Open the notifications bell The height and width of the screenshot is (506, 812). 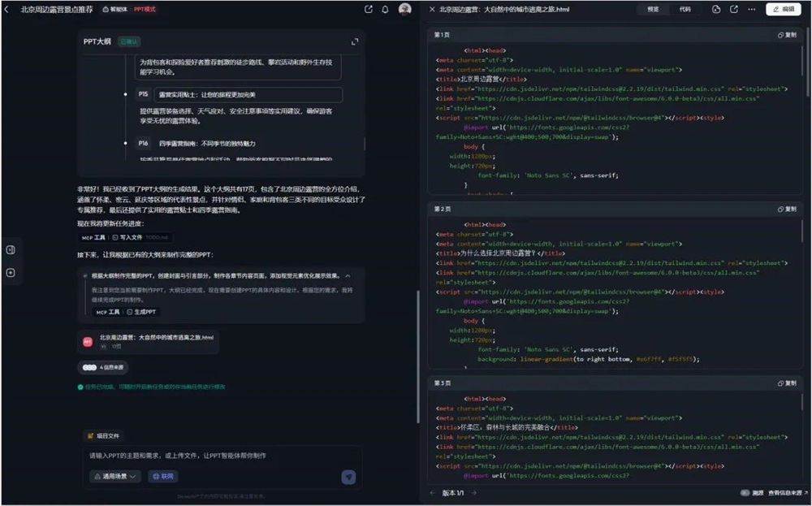click(x=385, y=9)
